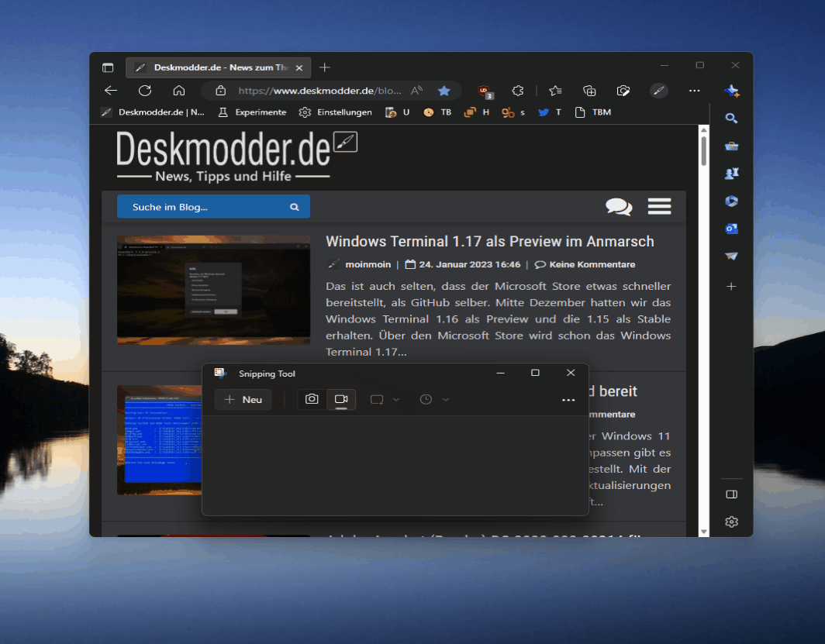Open uBlock Origin extension icon
This screenshot has width=825, height=644.
(x=485, y=91)
